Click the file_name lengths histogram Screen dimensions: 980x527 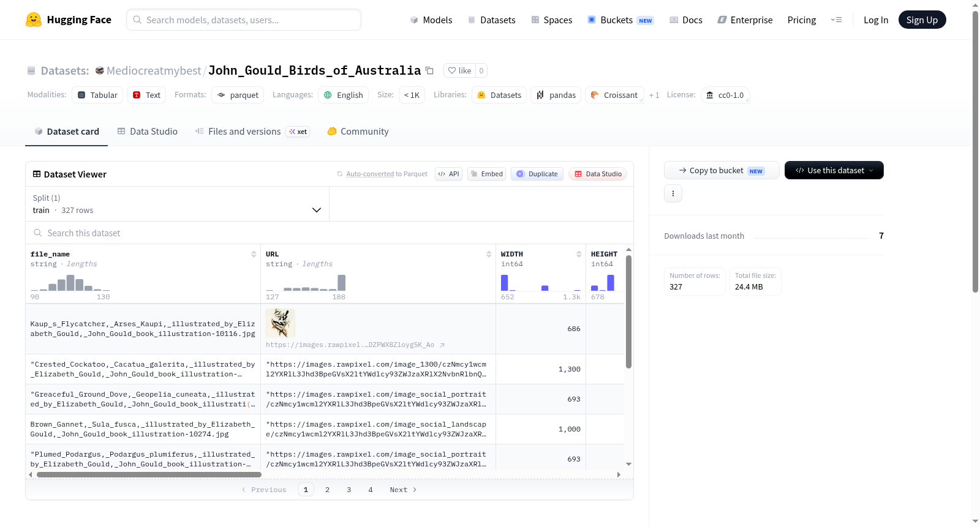point(70,283)
